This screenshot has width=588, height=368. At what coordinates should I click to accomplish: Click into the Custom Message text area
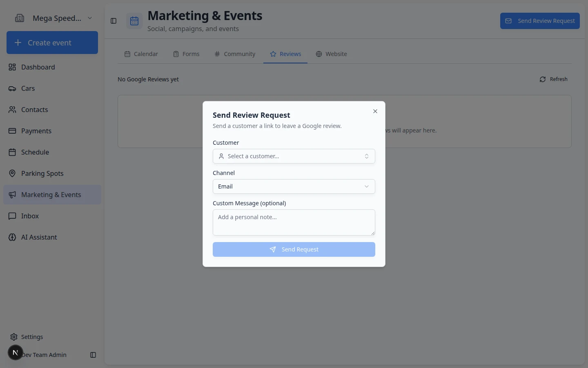294,222
